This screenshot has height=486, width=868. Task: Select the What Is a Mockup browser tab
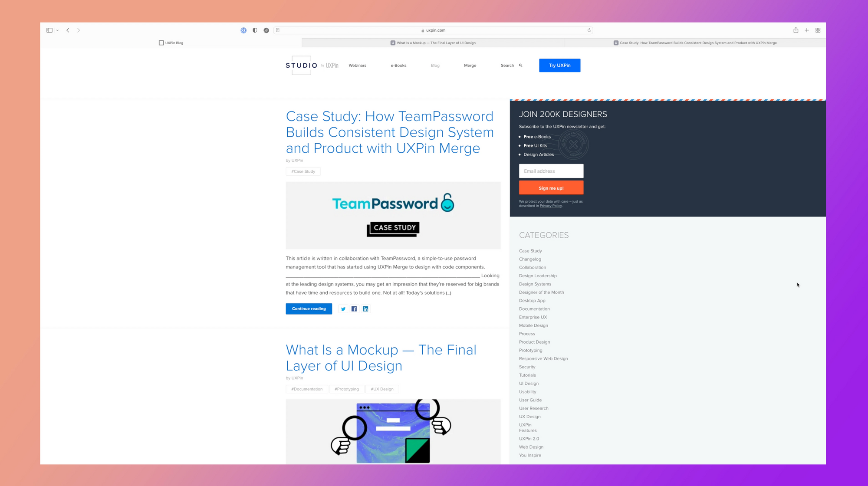(x=434, y=43)
